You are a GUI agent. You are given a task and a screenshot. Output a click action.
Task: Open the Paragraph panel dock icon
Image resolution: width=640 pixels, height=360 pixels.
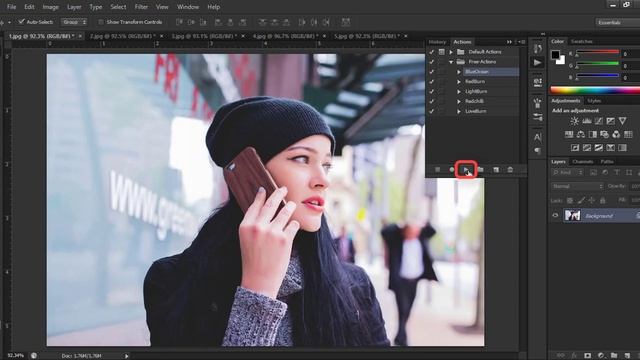click(x=538, y=151)
